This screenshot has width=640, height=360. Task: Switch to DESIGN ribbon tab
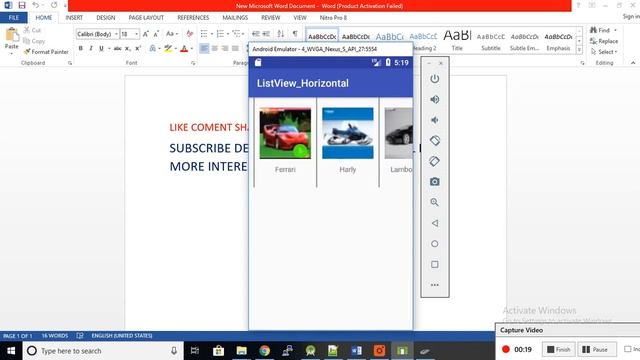point(106,18)
